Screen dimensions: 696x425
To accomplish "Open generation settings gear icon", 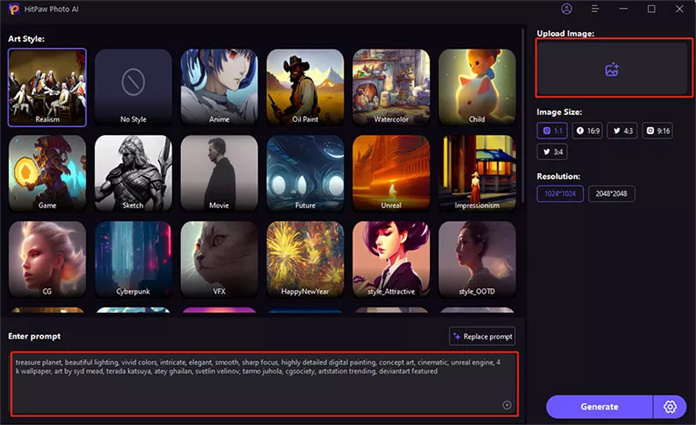I will pos(670,407).
